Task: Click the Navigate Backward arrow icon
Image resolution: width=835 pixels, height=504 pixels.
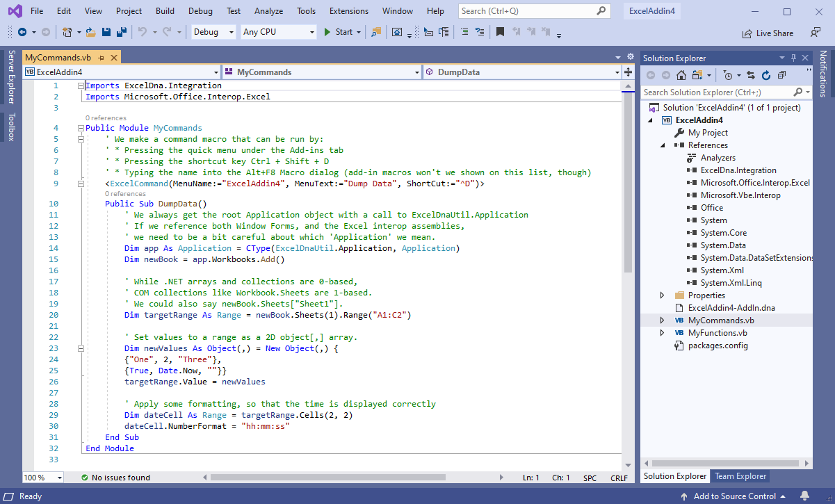Action: coord(22,32)
